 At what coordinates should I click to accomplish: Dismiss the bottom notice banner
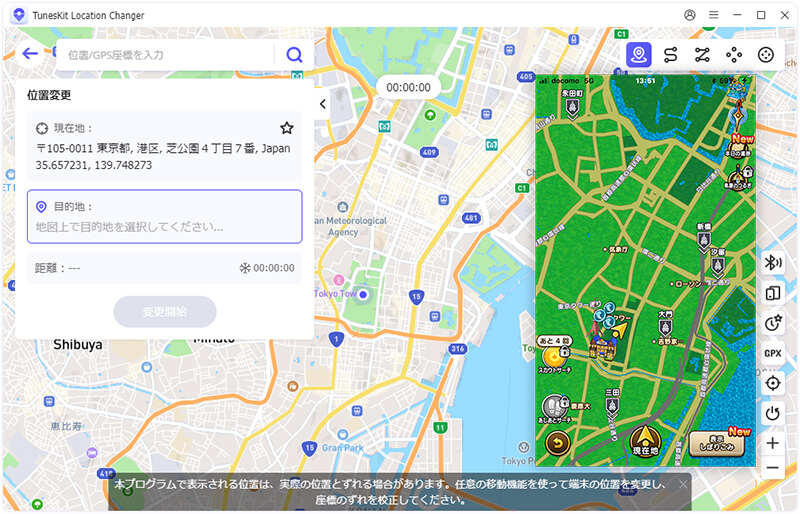(683, 484)
